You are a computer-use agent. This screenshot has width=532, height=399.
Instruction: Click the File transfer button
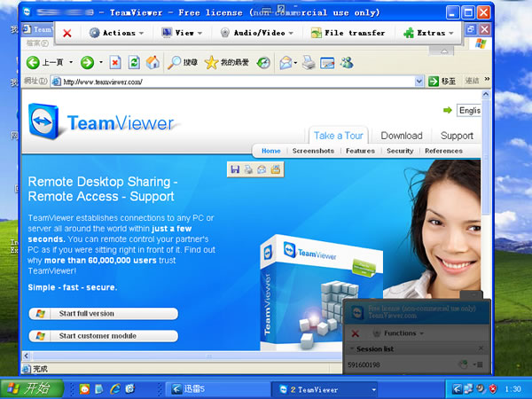pyautogui.click(x=348, y=33)
